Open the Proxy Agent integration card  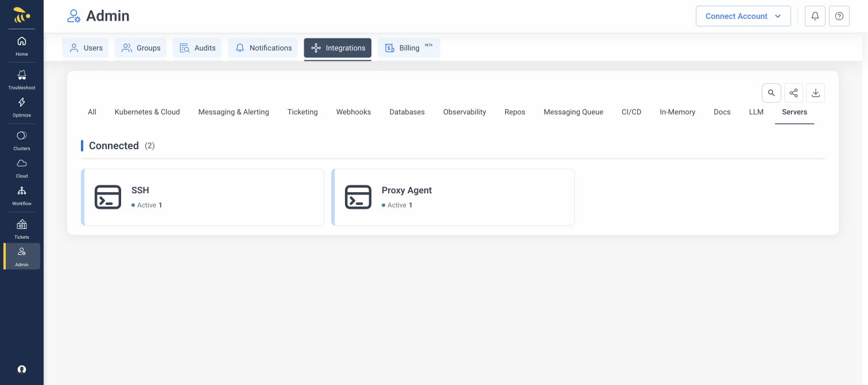click(453, 197)
